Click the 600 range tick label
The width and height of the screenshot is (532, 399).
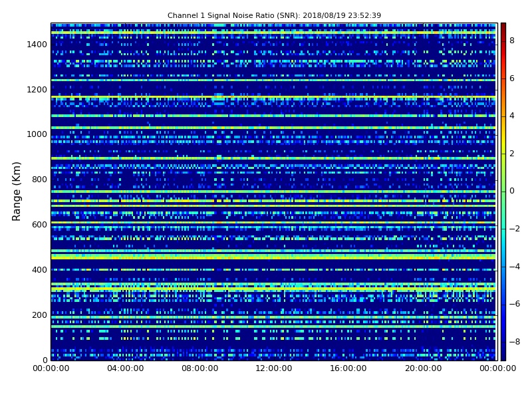[39, 225]
